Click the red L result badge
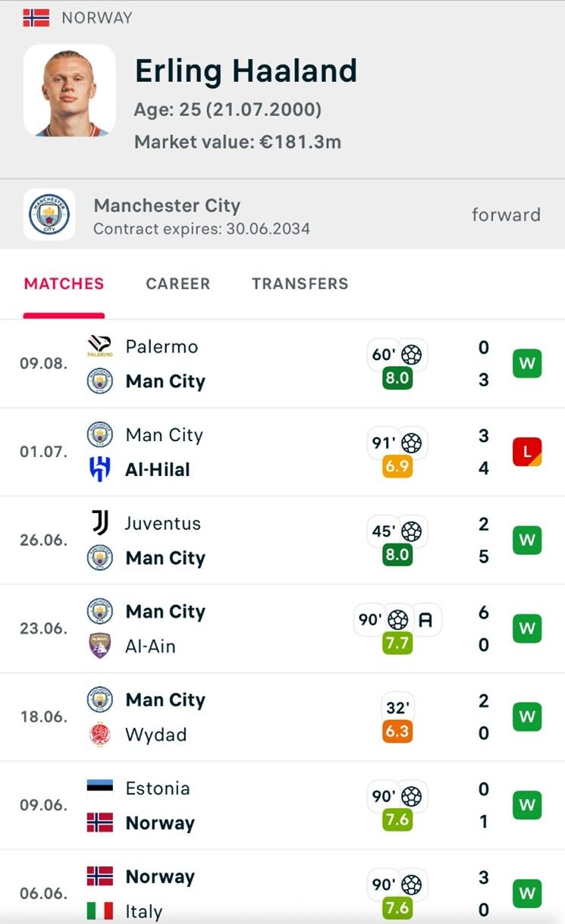565x924 pixels. click(x=527, y=452)
